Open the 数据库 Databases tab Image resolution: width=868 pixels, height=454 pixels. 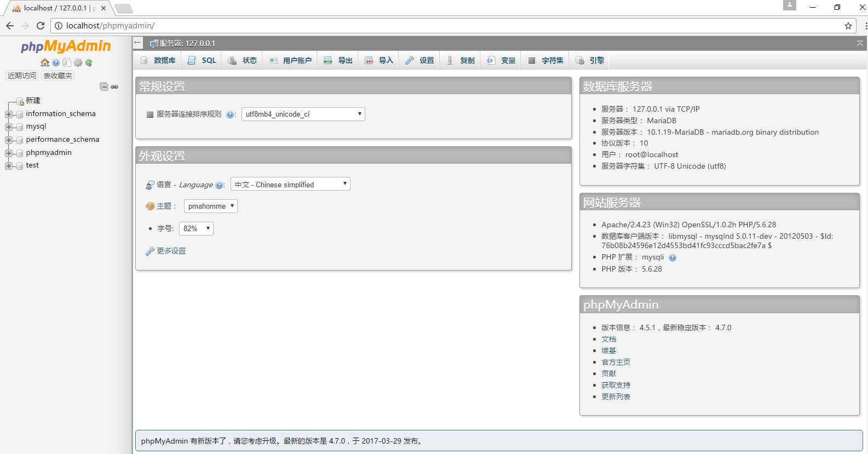point(158,60)
